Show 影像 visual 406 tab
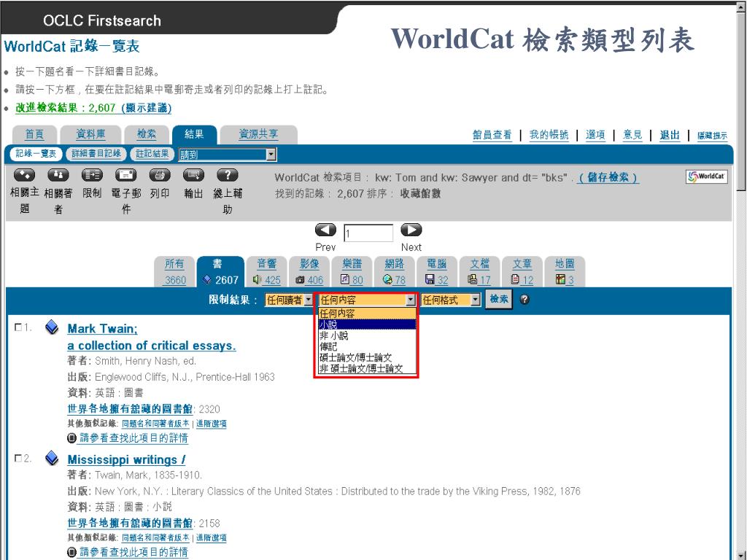The width and height of the screenshot is (747, 560). [x=309, y=271]
